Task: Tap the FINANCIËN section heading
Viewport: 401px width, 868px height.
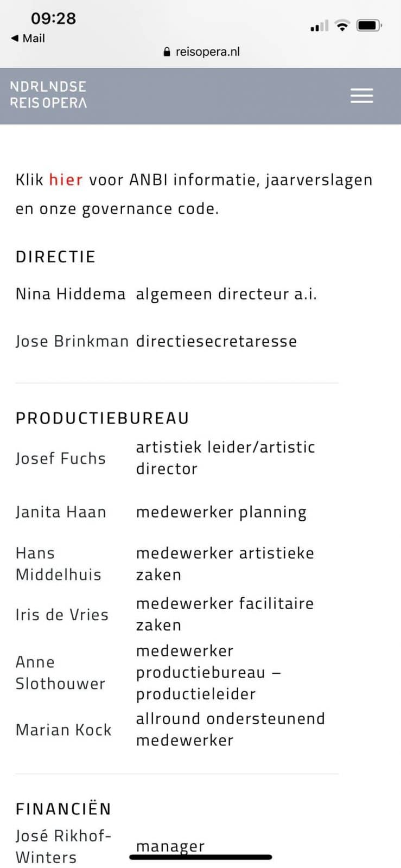Action: [63, 809]
